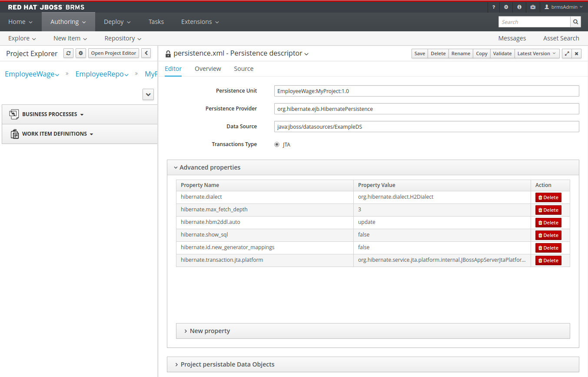Image resolution: width=588 pixels, height=377 pixels.
Task: Click the briefcase icon in top bar
Action: (533, 7)
